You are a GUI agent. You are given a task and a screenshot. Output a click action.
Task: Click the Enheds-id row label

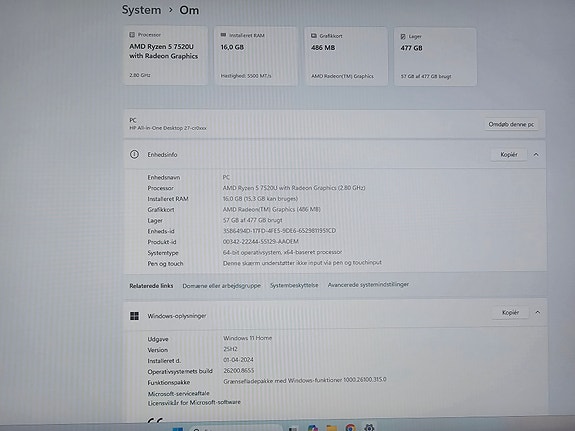click(161, 231)
